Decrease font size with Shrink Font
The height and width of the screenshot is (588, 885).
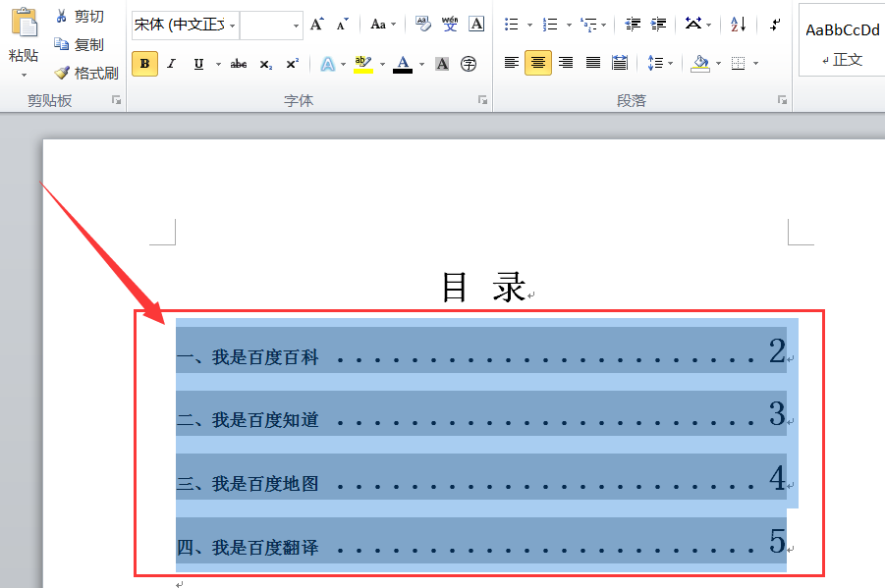click(x=342, y=25)
